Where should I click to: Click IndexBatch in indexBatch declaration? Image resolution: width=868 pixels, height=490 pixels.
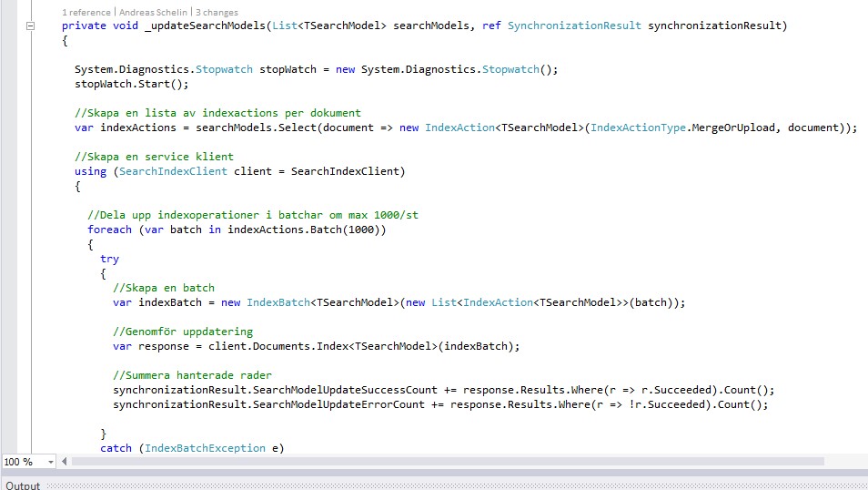[x=278, y=302]
